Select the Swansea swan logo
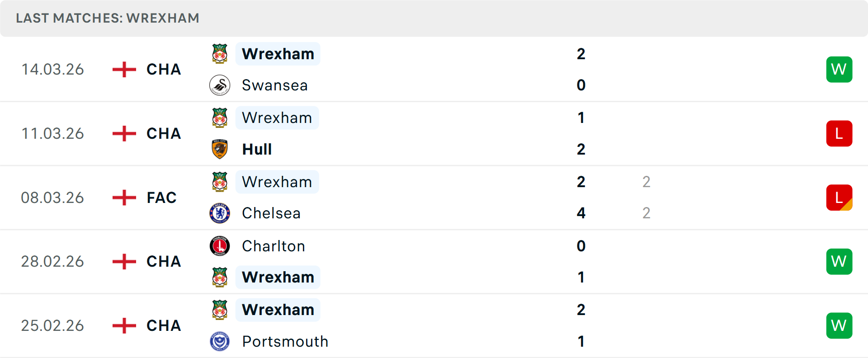 click(220, 85)
